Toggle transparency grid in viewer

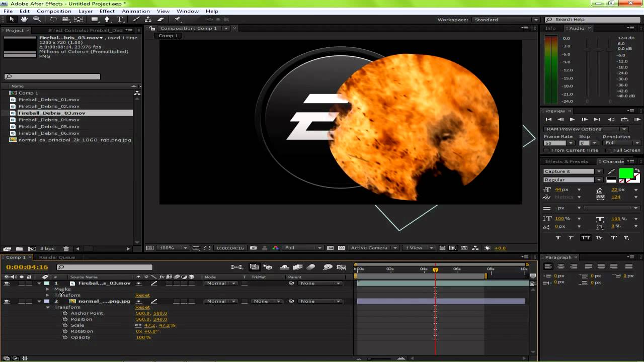point(342,248)
